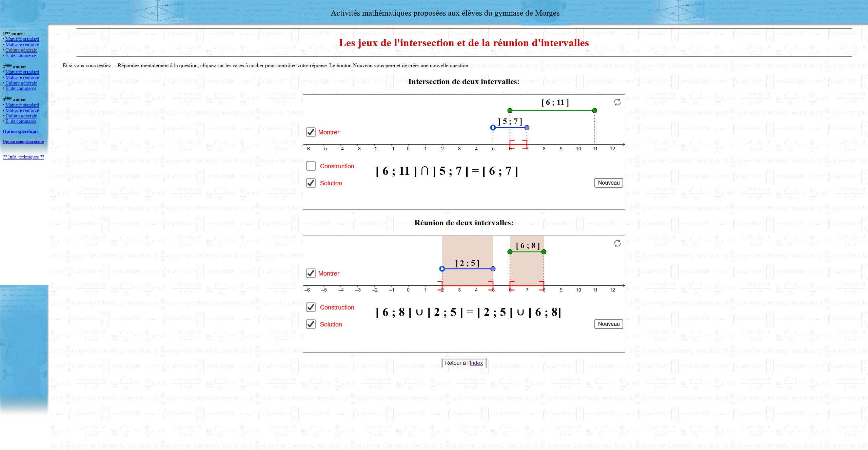Generate new intersection question with Nouveau

[608, 183]
